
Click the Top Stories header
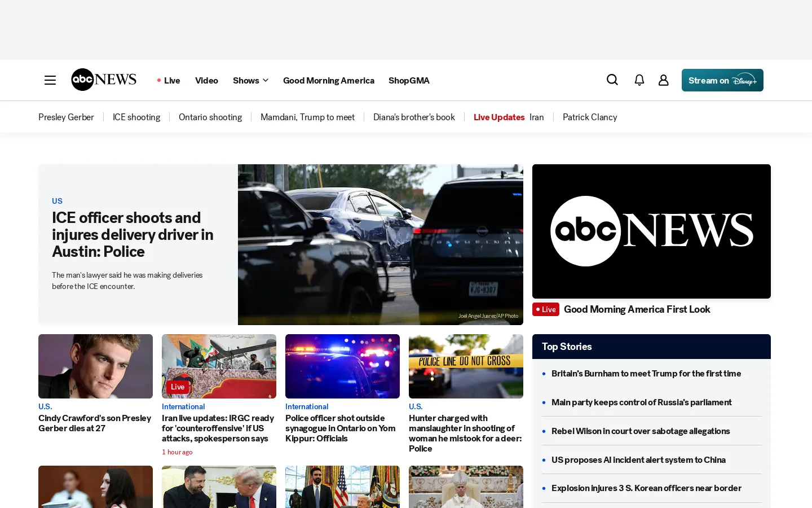pyautogui.click(x=651, y=347)
